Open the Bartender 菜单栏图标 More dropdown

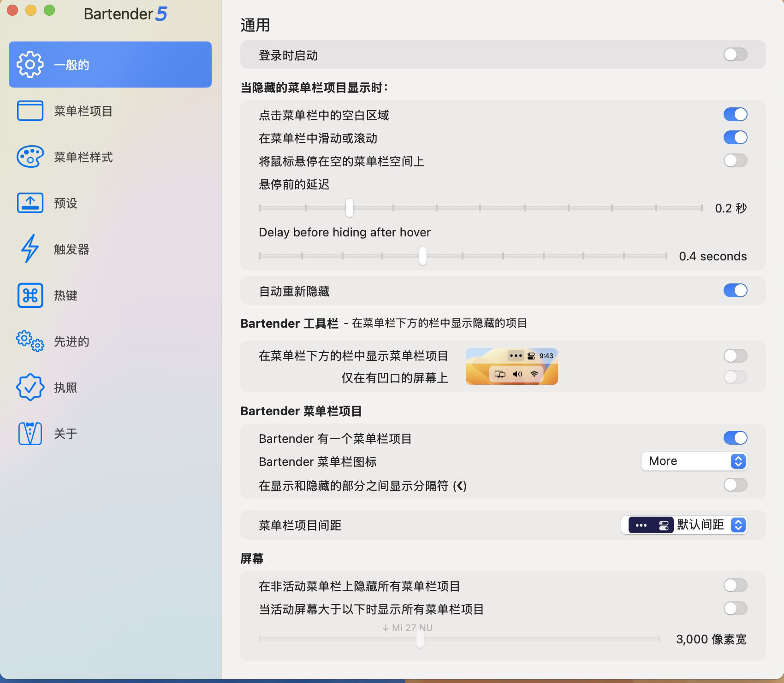[x=694, y=461]
